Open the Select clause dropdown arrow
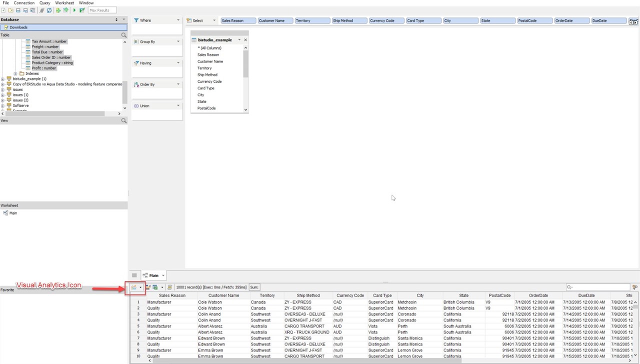This screenshot has width=640, height=364. tap(214, 21)
